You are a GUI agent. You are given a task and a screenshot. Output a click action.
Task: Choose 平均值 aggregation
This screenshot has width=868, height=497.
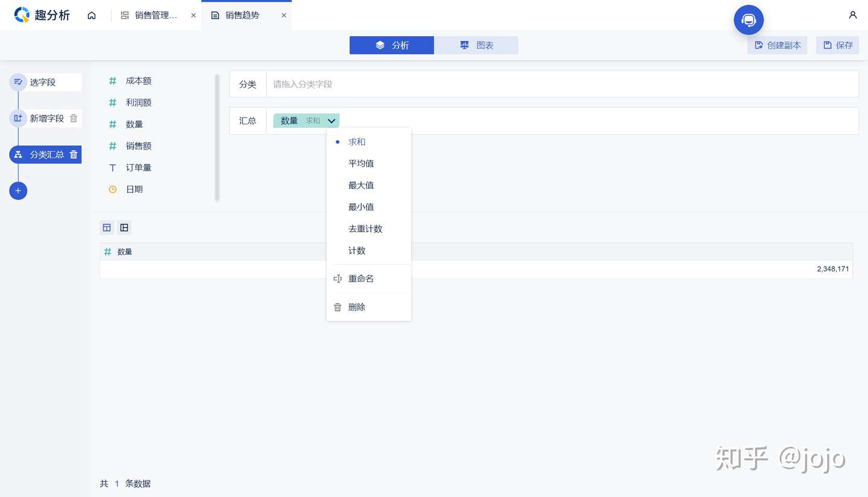pos(369,163)
